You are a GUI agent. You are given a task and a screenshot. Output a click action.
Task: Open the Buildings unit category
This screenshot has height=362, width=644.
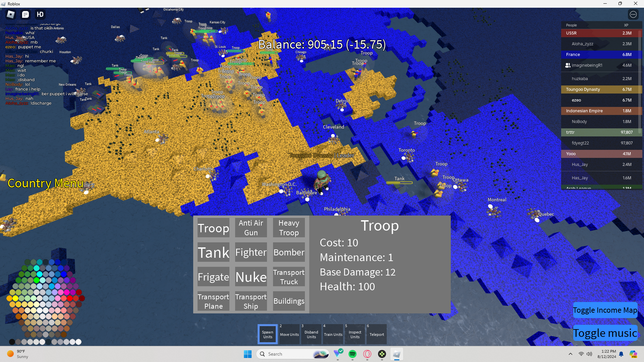coord(289,301)
